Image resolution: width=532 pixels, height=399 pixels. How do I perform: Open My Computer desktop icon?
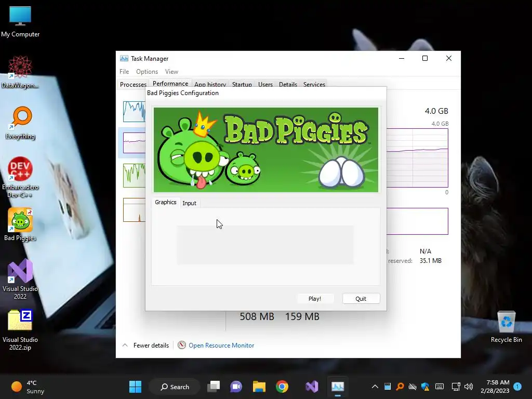click(x=20, y=21)
